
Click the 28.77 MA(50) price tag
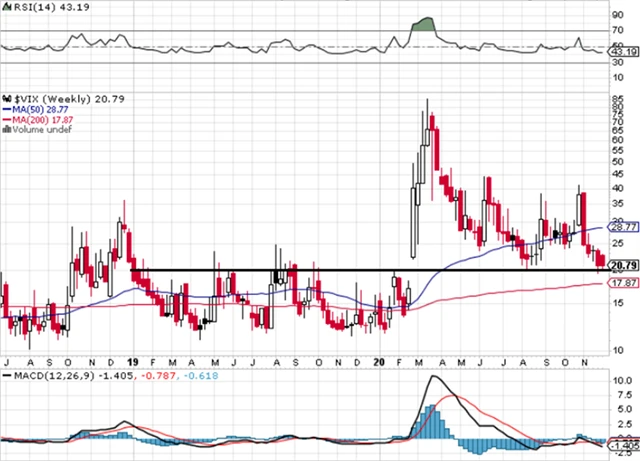click(x=623, y=228)
